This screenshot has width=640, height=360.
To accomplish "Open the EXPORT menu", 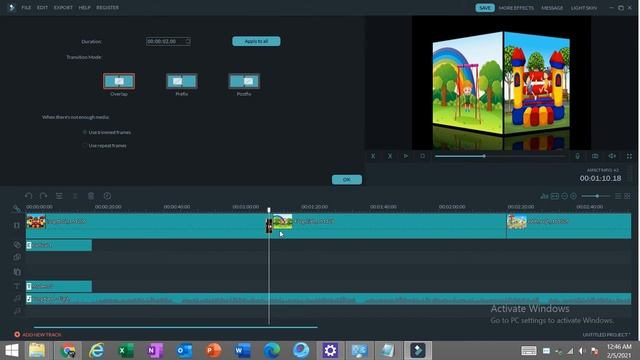I will [63, 7].
